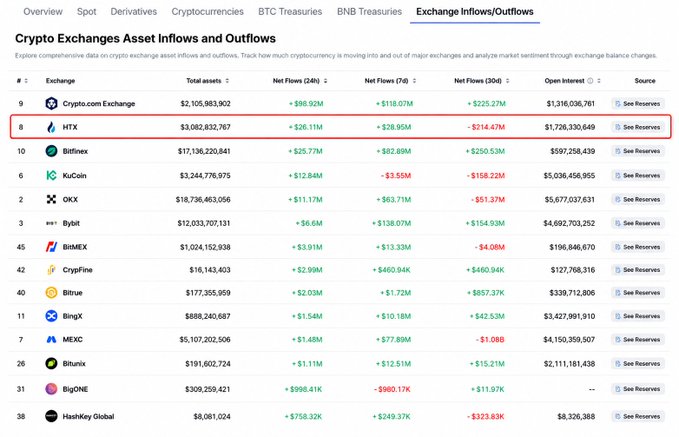Viewport: 679px width, 437px height.
Task: Click the Crypto.com Exchange logo icon
Action: 51,104
